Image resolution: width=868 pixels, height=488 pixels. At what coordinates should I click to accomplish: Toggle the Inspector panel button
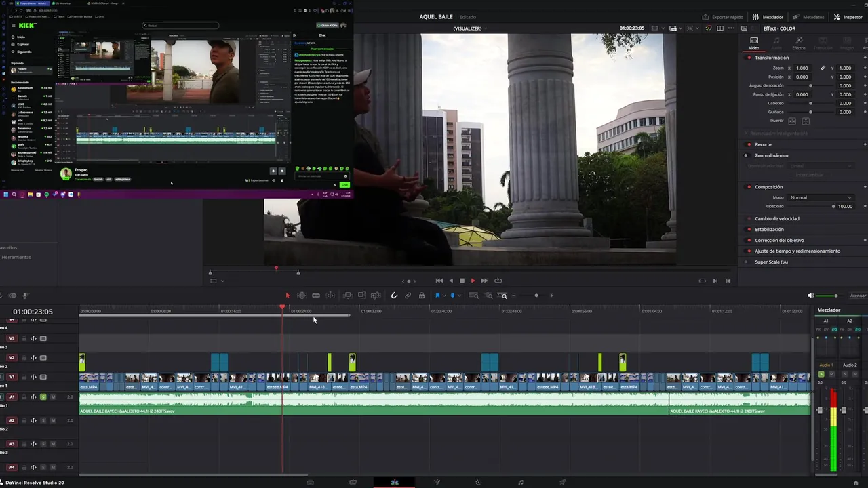(848, 17)
